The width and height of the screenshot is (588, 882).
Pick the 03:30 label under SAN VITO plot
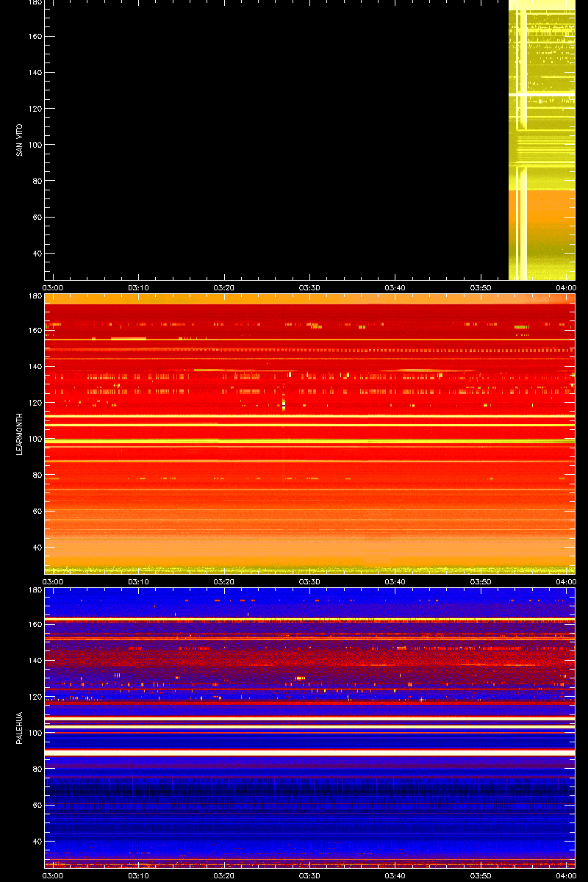coord(310,287)
